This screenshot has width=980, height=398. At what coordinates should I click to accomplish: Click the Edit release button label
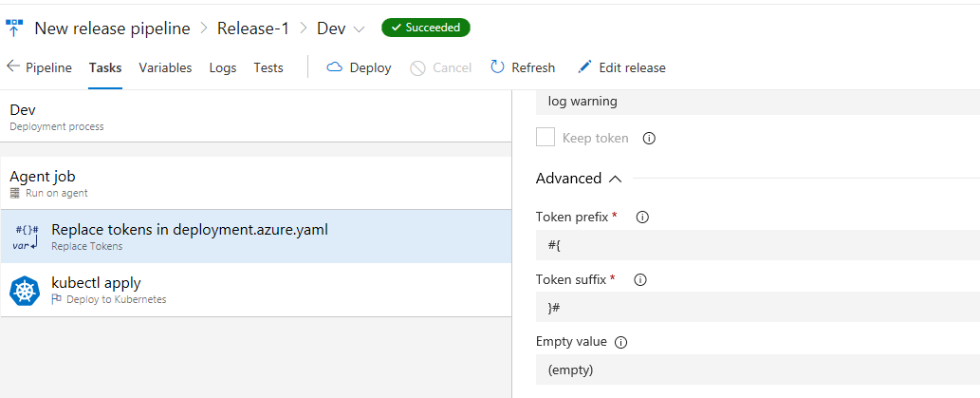click(632, 67)
